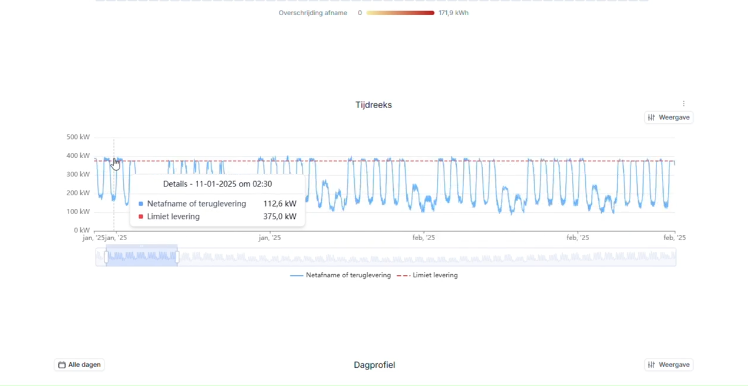Click the right handle of the range navigator

click(x=177, y=257)
